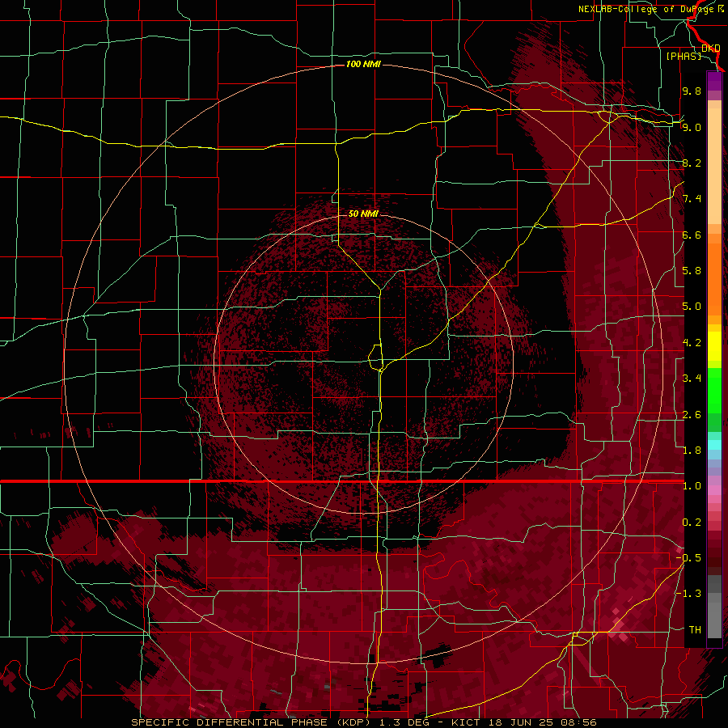Click the 2.6 value on the color scale
This screenshot has width=728, height=728.
tap(692, 415)
